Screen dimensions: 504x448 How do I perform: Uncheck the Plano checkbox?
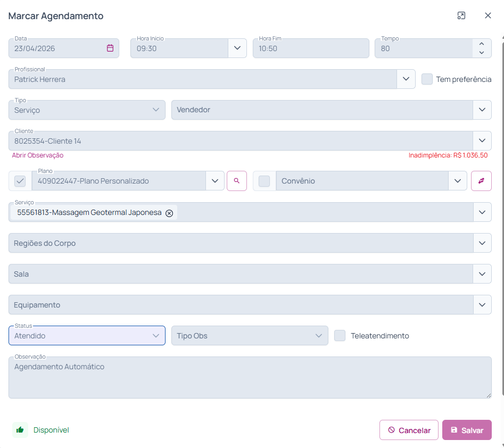point(20,181)
